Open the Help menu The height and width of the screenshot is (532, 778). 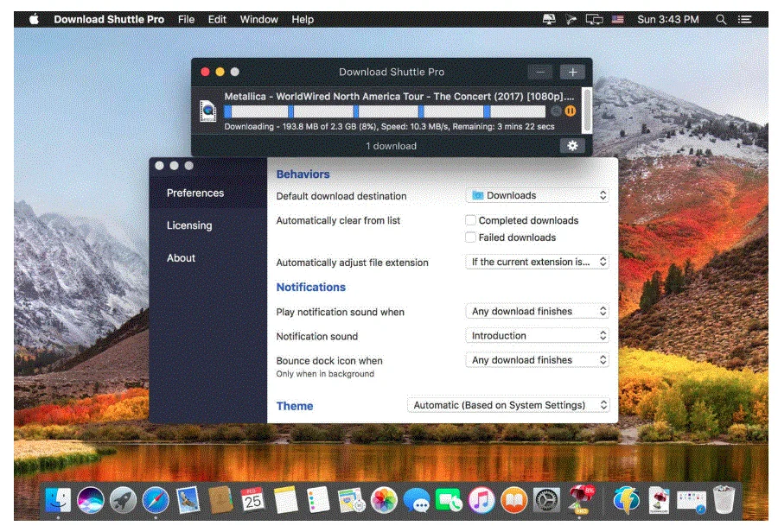[x=303, y=19]
